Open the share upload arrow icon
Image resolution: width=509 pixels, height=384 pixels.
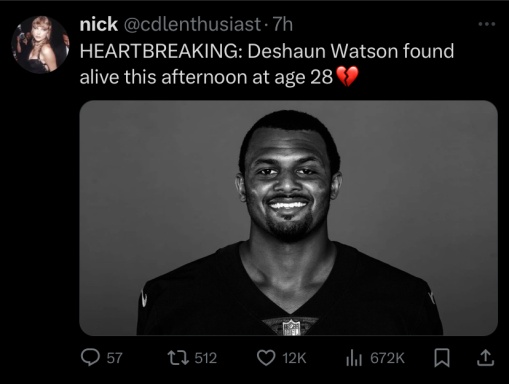(x=485, y=358)
